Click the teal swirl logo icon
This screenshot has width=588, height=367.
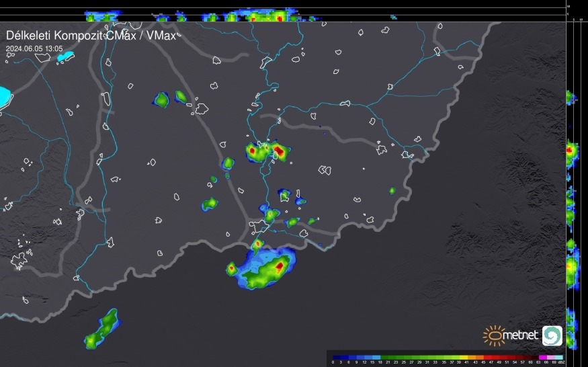click(x=552, y=335)
